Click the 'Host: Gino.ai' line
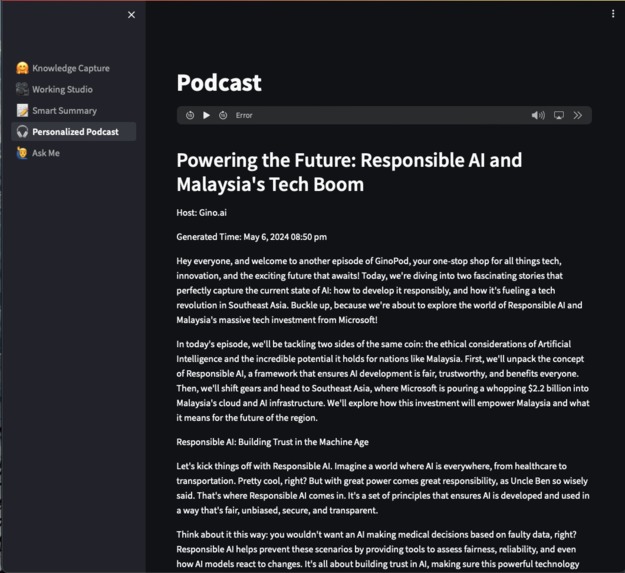625x573 pixels. point(202,213)
